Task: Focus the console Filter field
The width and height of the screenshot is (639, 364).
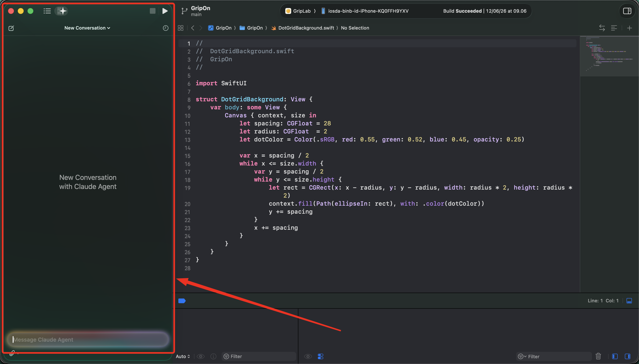Action: click(554, 356)
